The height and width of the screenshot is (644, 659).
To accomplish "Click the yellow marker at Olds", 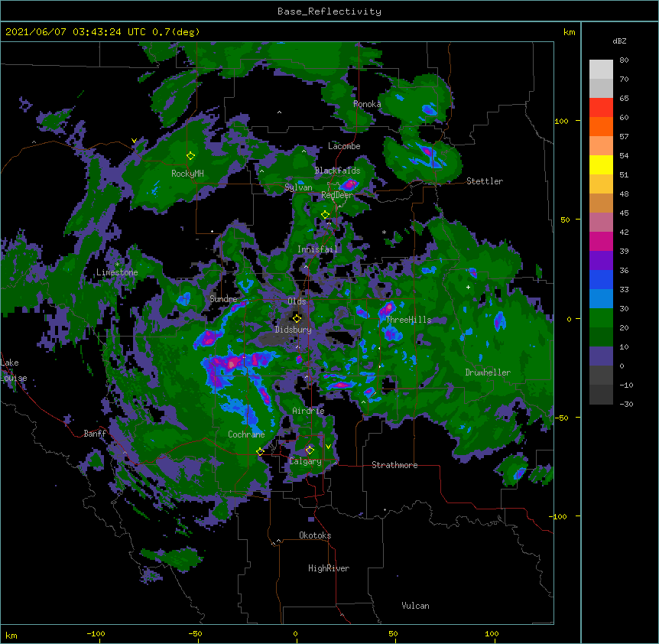I will (297, 318).
